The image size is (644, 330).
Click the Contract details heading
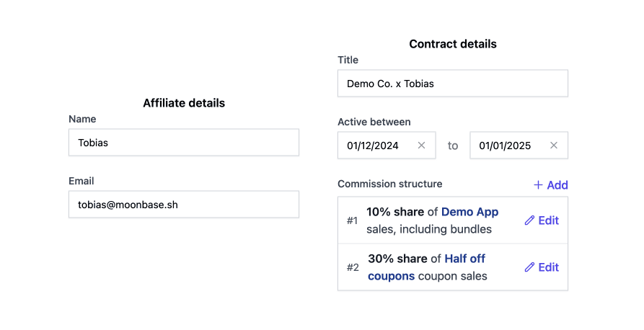(452, 44)
